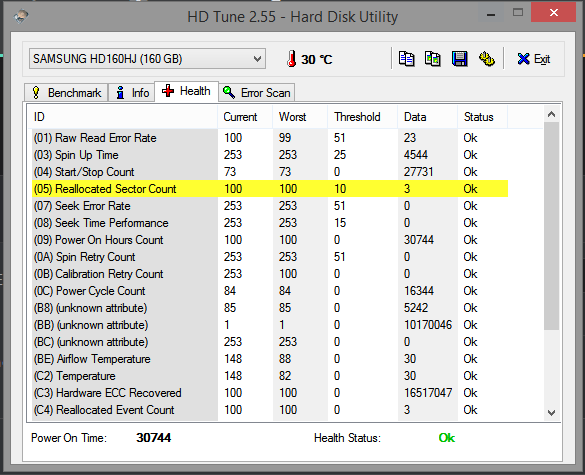Viewport: 585px width, 475px height.
Task: Click the Data column header
Action: (428, 117)
